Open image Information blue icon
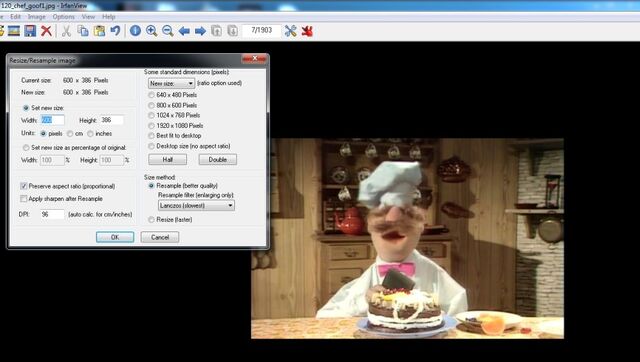The height and width of the screenshot is (362, 640). click(x=136, y=31)
